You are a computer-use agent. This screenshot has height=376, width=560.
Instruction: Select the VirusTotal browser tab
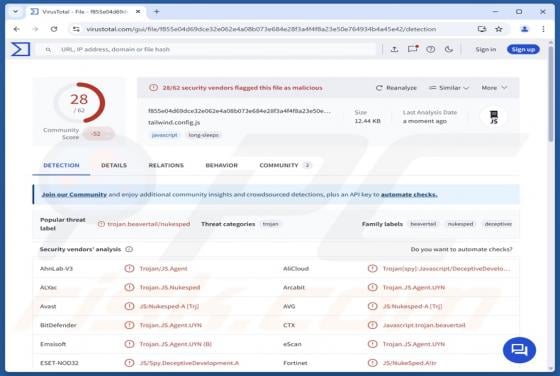pyautogui.click(x=85, y=12)
